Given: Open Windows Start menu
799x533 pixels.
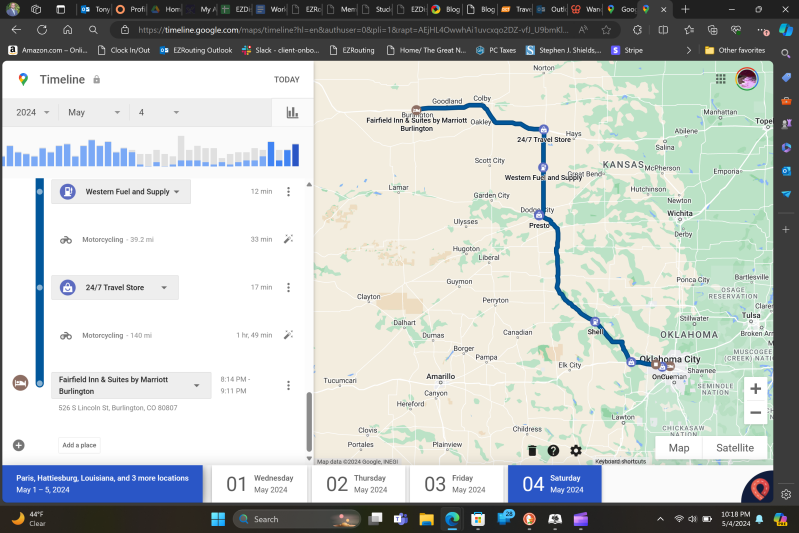Looking at the screenshot, I should 218,519.
